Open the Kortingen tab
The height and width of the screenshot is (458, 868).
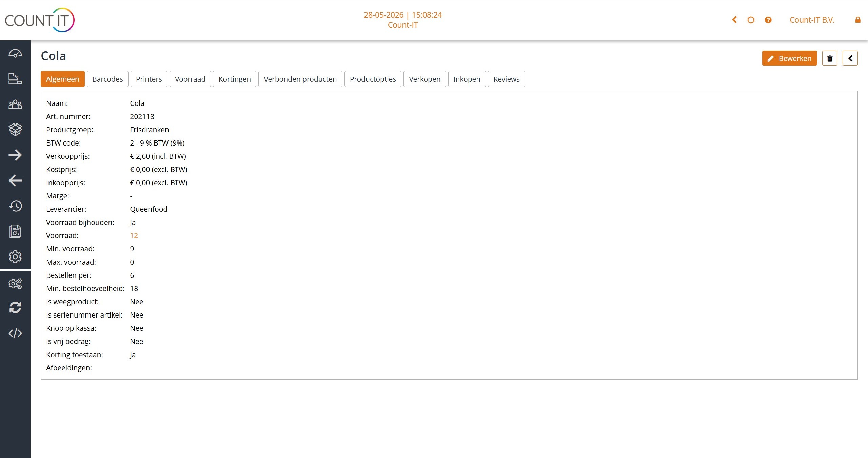[235, 79]
